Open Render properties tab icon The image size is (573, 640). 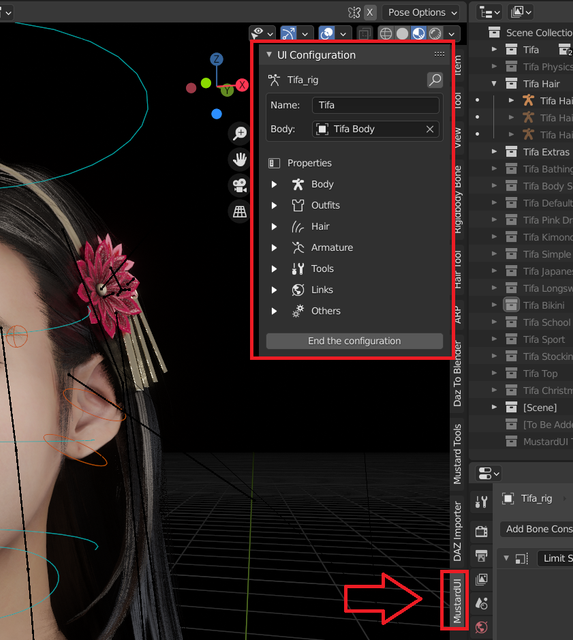coord(481,531)
